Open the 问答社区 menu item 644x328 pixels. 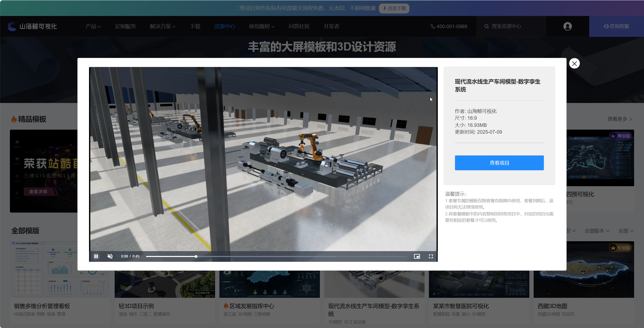(299, 26)
